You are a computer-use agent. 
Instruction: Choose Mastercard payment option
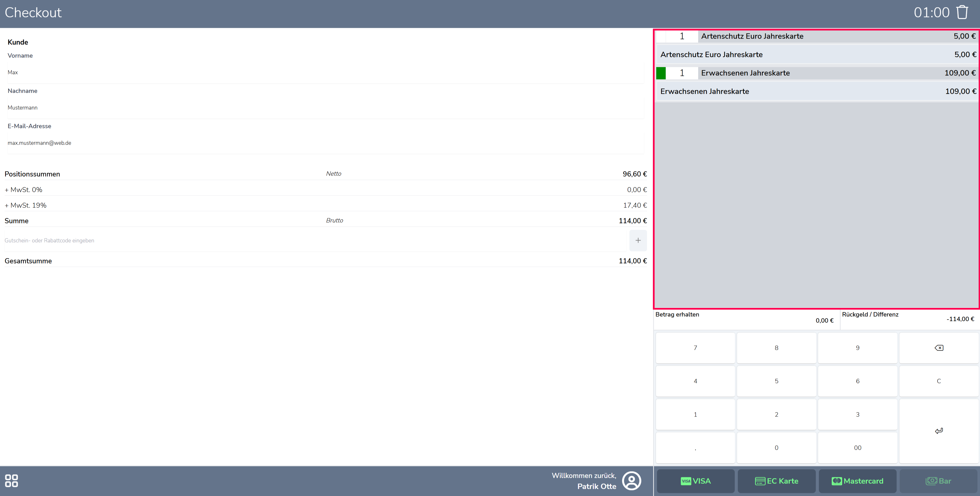857,481
